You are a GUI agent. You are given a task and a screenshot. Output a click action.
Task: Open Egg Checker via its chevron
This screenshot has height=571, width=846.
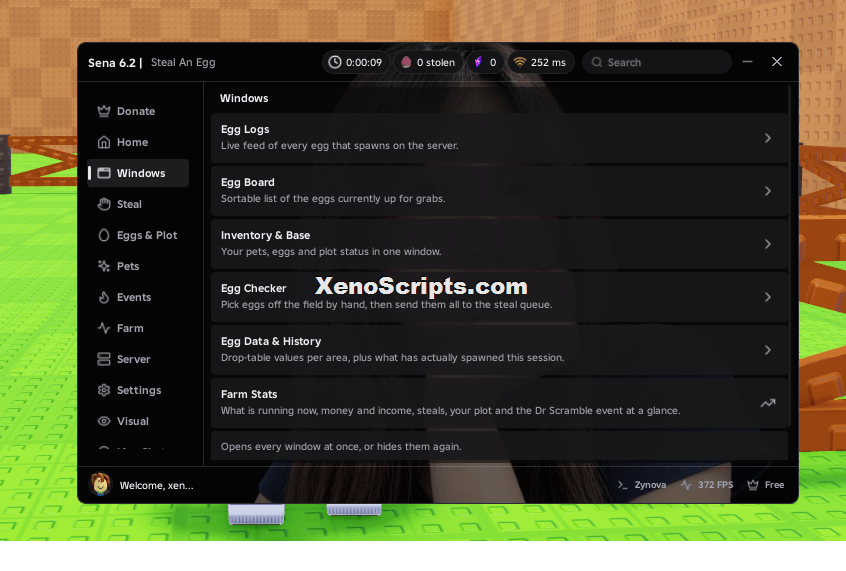coord(768,297)
